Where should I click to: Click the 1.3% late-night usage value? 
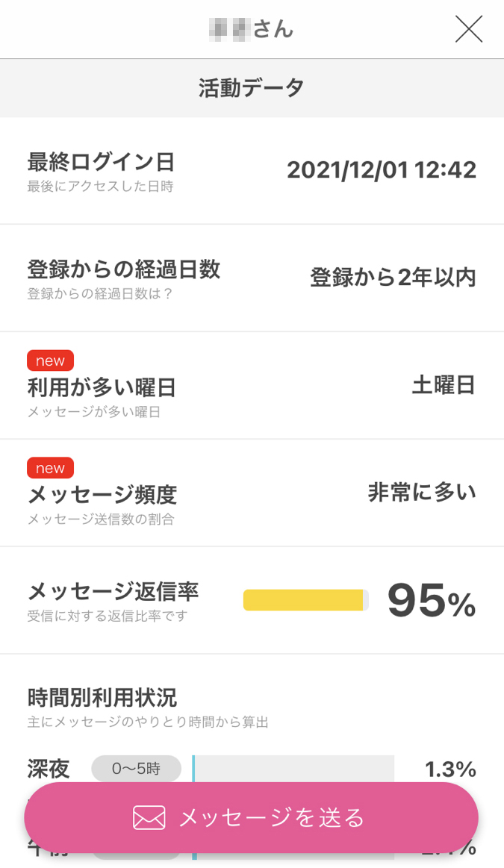449,769
